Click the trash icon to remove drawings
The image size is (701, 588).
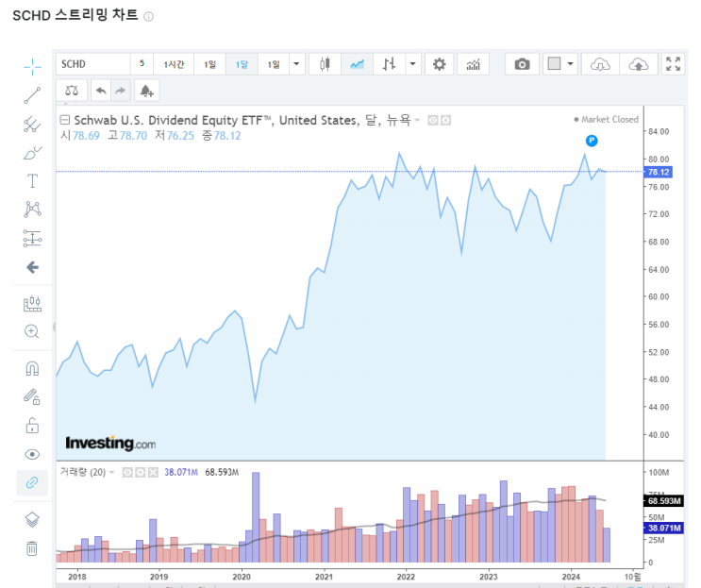tap(32, 548)
